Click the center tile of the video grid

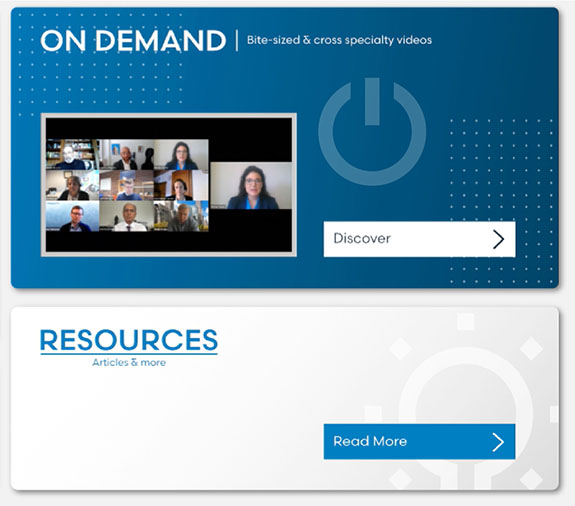(127, 185)
